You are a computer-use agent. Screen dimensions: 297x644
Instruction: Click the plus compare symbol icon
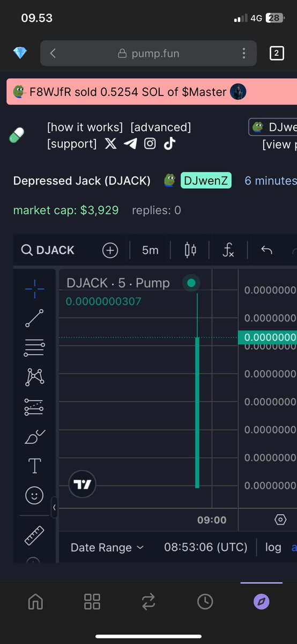110,250
